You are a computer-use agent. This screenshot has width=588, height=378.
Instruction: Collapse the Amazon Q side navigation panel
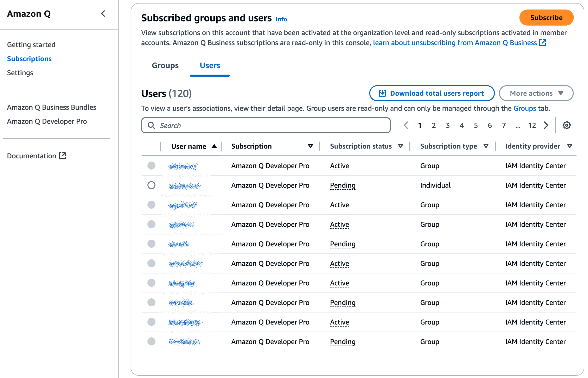(x=103, y=14)
